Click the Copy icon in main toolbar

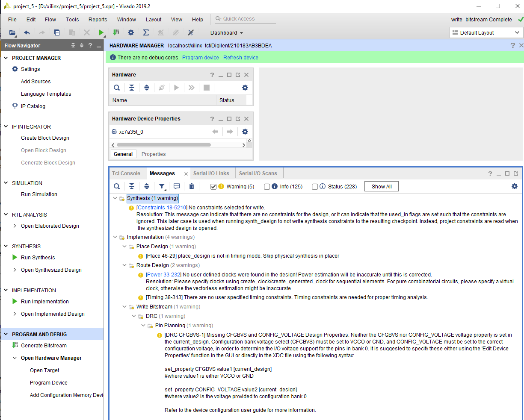(x=57, y=32)
